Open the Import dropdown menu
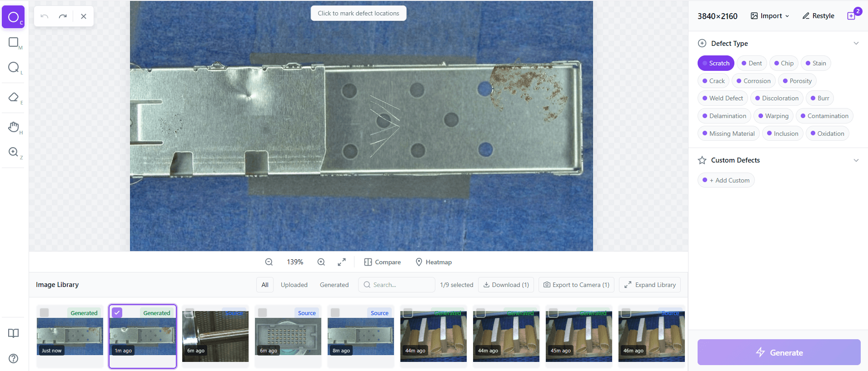Screen dimensions: 868x371 [770, 16]
